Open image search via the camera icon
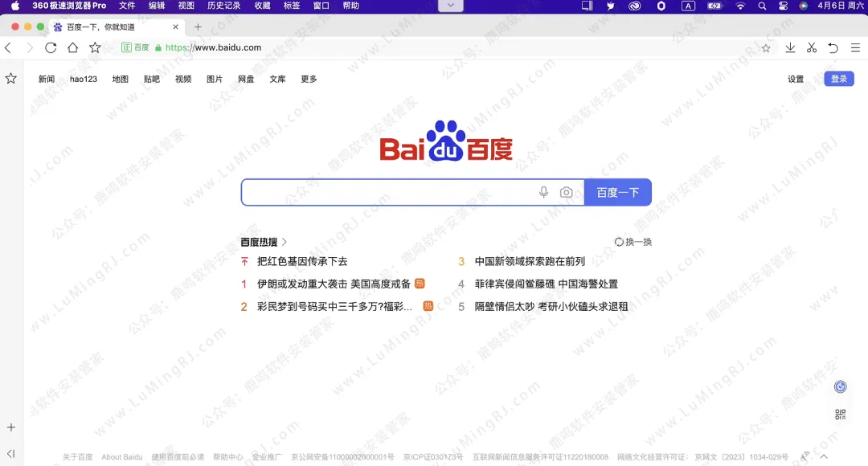This screenshot has width=868, height=466. [566, 192]
